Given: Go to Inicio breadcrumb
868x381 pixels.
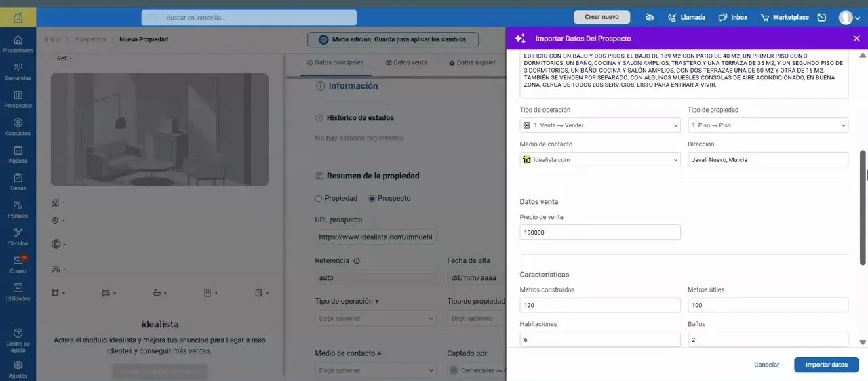Looking at the screenshot, I should 53,39.
